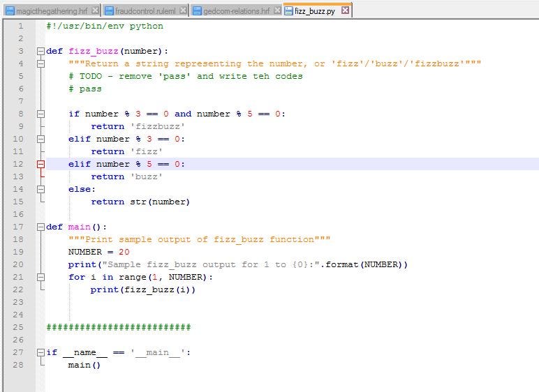
Task: Collapse the red elif number % 5 fold
Action: [x=40, y=164]
